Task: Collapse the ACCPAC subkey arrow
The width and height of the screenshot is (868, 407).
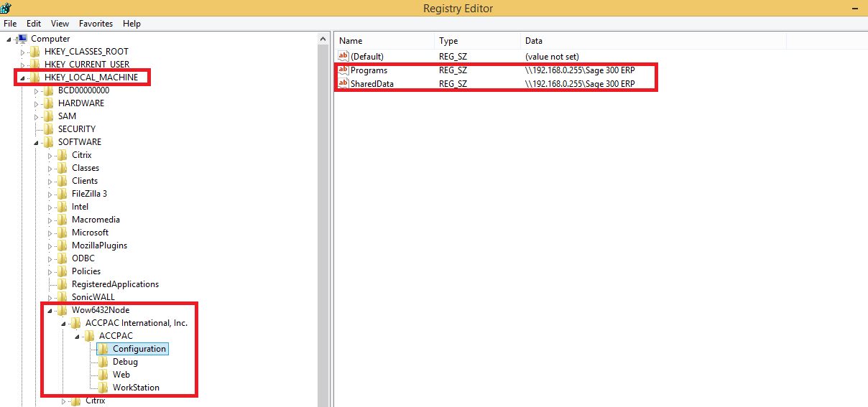Action: coord(78,336)
